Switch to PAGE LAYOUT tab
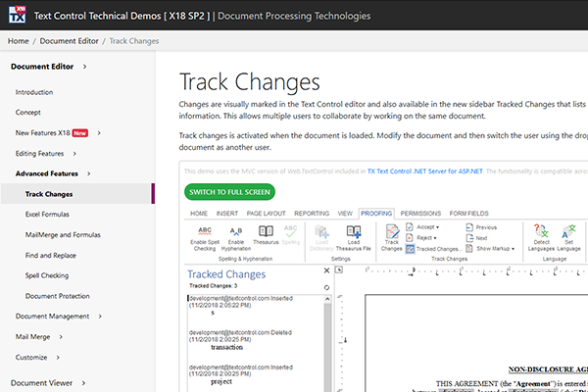This screenshot has width=588, height=392. click(266, 214)
